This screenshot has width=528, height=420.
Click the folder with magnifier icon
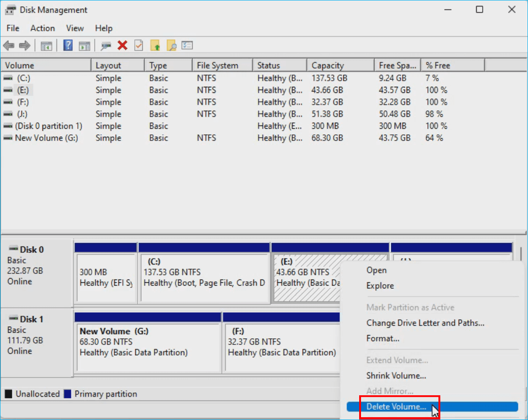coord(171,45)
